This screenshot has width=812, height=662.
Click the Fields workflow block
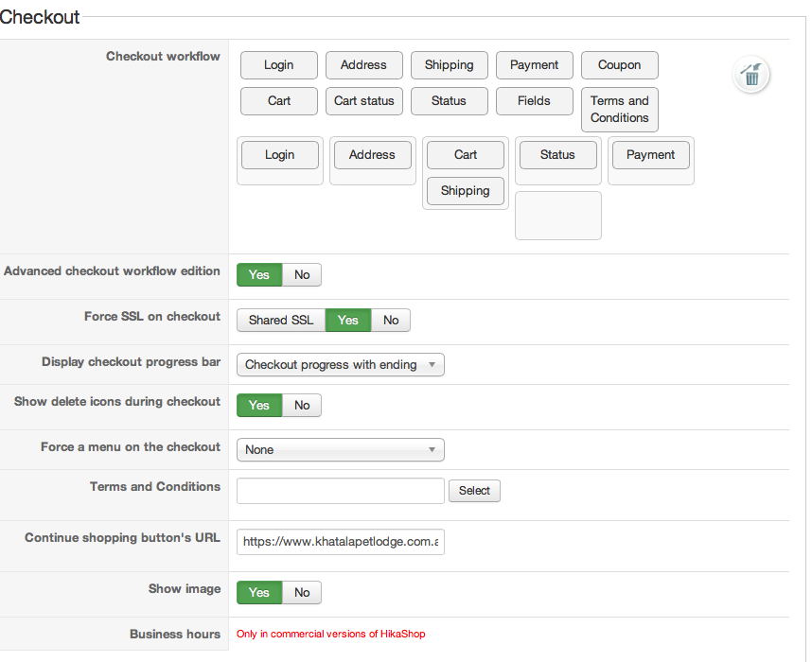click(535, 101)
